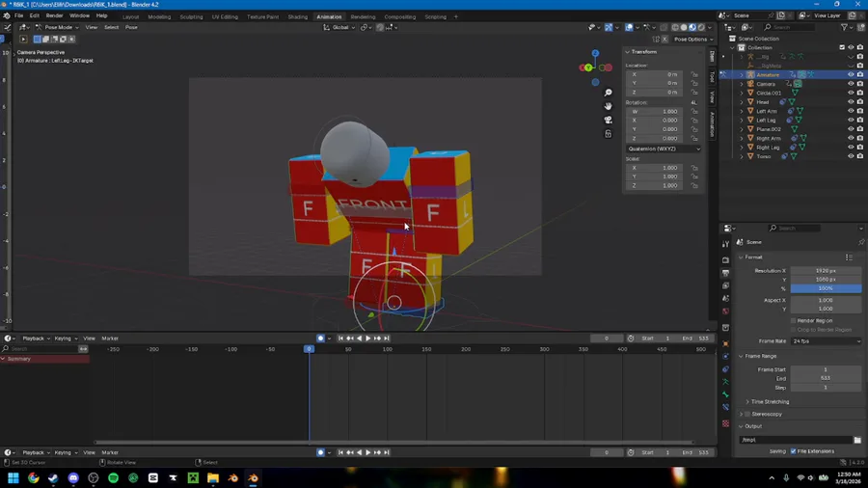
Task: Open File Explorer from the taskbar
Action: pyautogui.click(x=213, y=478)
